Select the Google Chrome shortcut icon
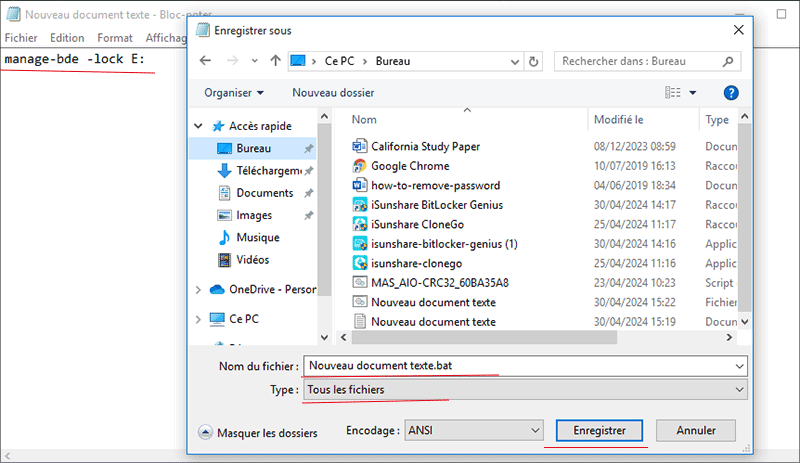Image resolution: width=800 pixels, height=463 pixels. [360, 166]
